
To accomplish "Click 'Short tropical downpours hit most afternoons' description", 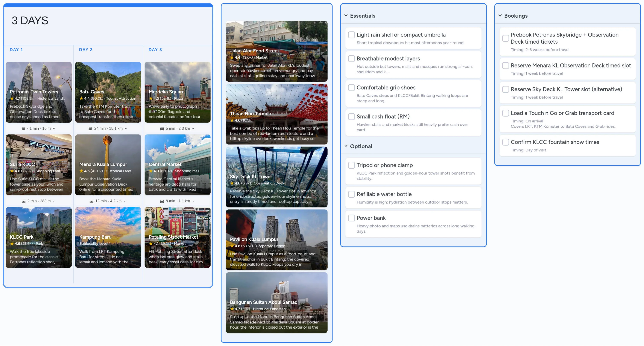I will tap(410, 43).
